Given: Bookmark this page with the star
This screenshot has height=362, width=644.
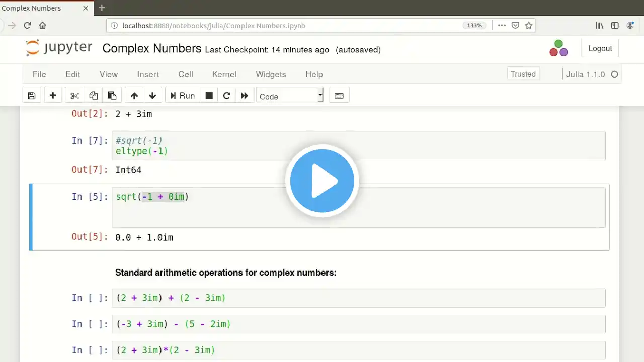Looking at the screenshot, I should (529, 25).
